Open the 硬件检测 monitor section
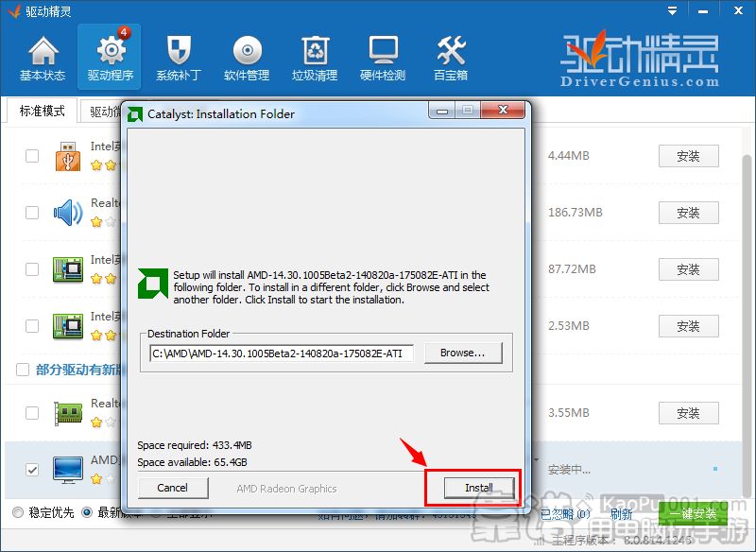Image resolution: width=756 pixels, height=552 pixels. point(383,58)
